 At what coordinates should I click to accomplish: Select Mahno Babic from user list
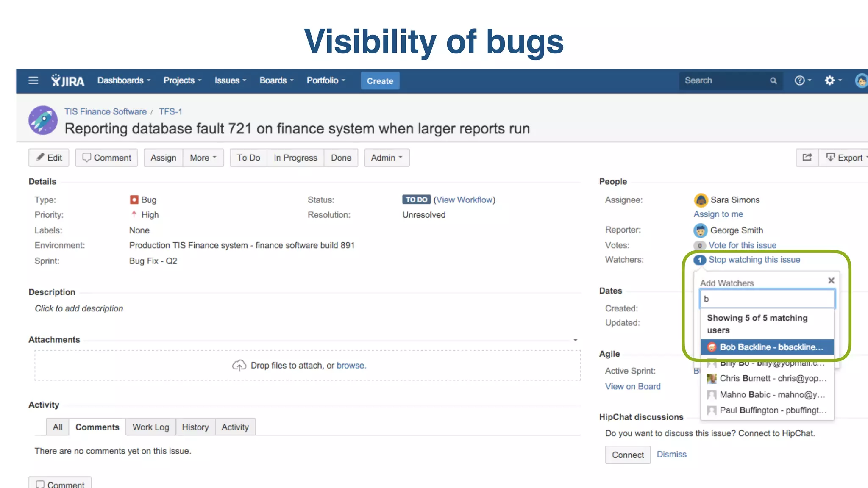click(767, 395)
